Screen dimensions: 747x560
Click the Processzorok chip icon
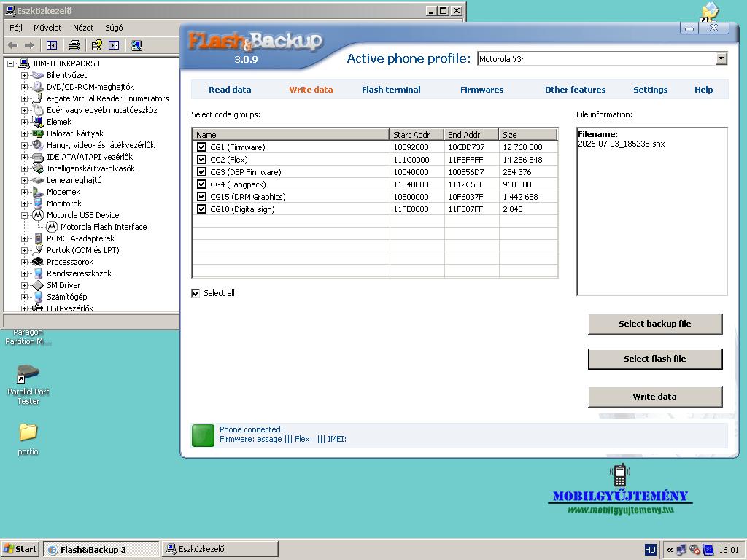(38, 262)
